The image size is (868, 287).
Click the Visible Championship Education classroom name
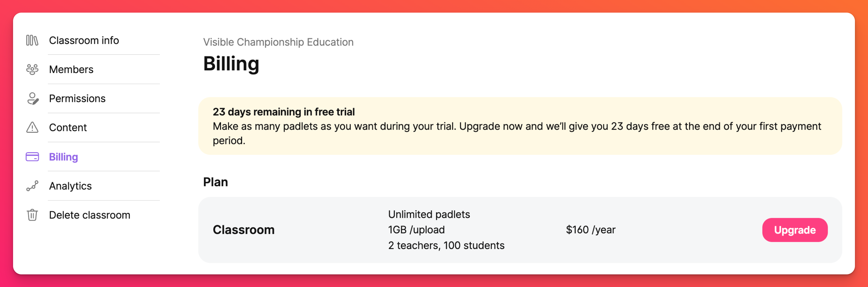coord(278,42)
